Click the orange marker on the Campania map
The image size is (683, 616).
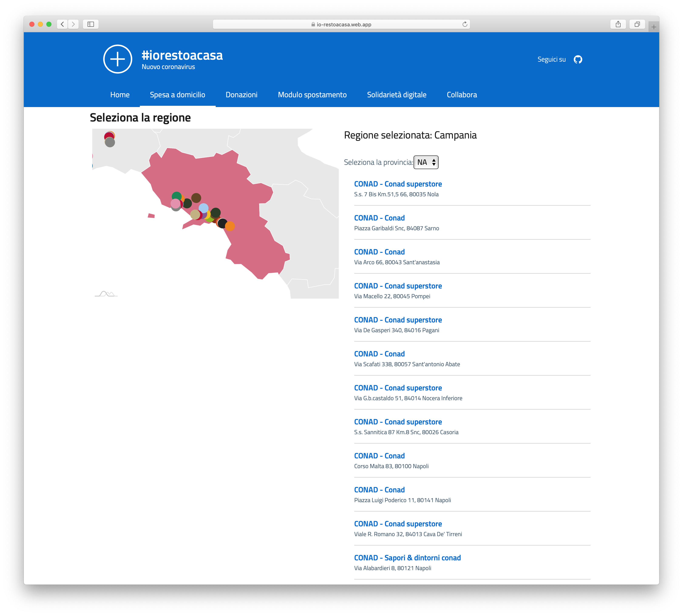(230, 226)
